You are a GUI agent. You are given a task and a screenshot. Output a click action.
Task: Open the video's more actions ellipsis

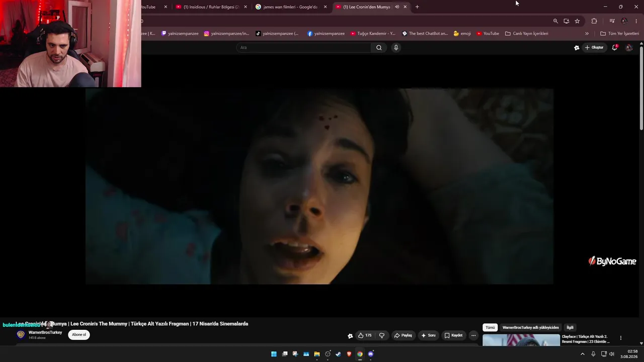(x=473, y=335)
